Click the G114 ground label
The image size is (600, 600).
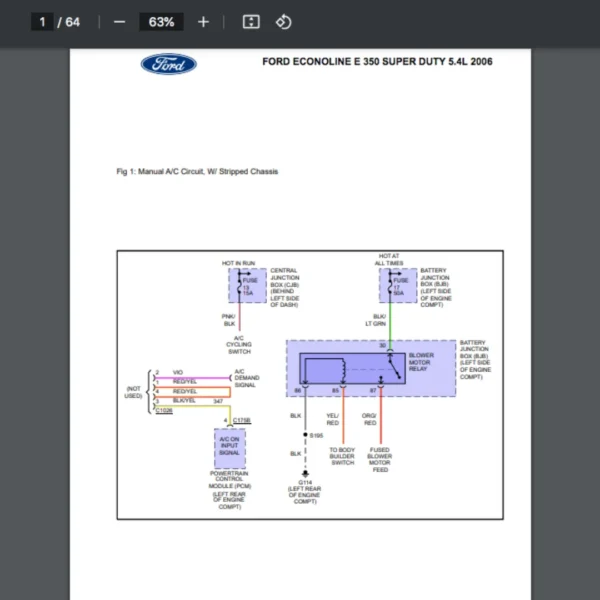click(305, 492)
